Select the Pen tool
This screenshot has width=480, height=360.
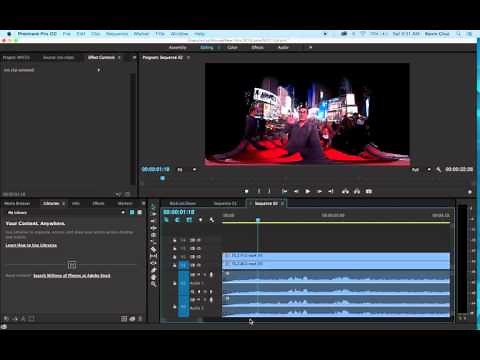(153, 270)
